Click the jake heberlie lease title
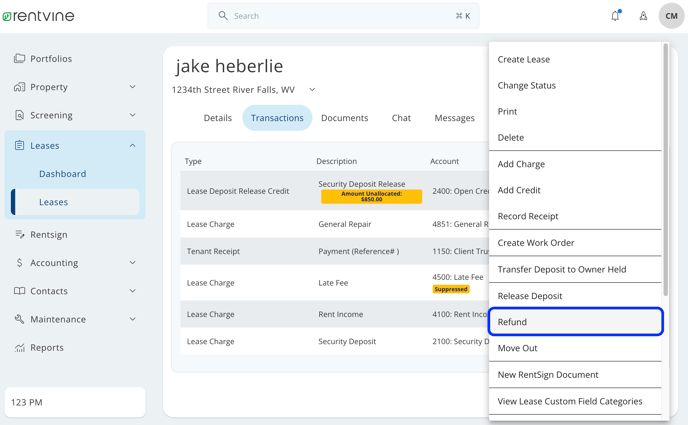 point(229,66)
